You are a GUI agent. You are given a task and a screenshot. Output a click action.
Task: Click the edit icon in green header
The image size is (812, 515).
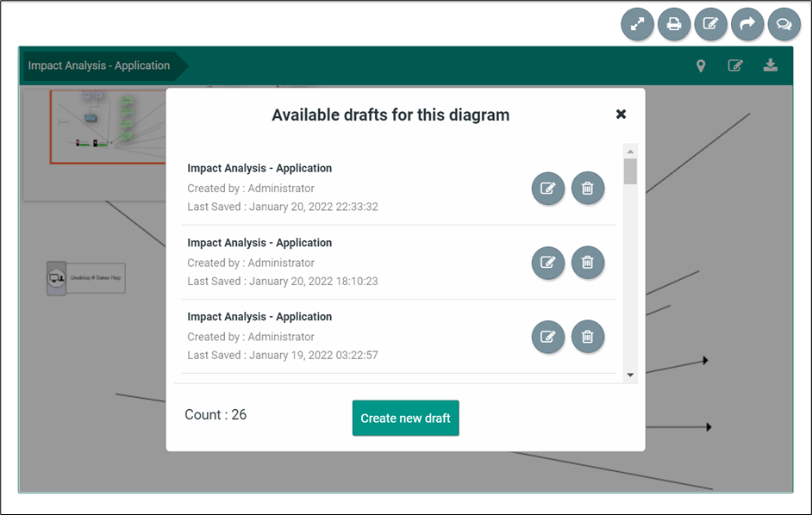coord(735,65)
